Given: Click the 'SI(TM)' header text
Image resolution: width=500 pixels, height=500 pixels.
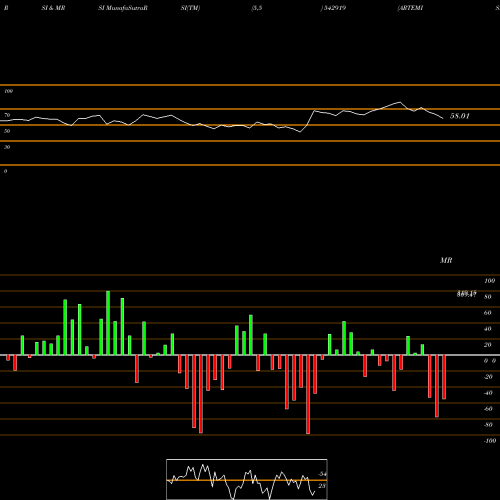Looking at the screenshot, I should click(190, 8).
